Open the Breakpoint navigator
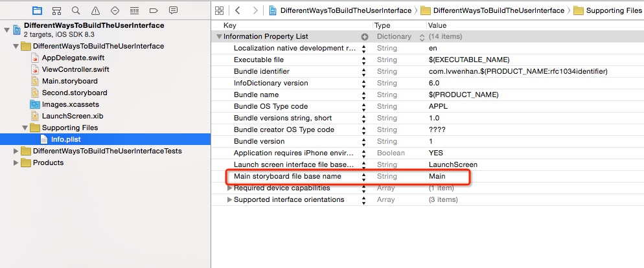 (x=154, y=10)
